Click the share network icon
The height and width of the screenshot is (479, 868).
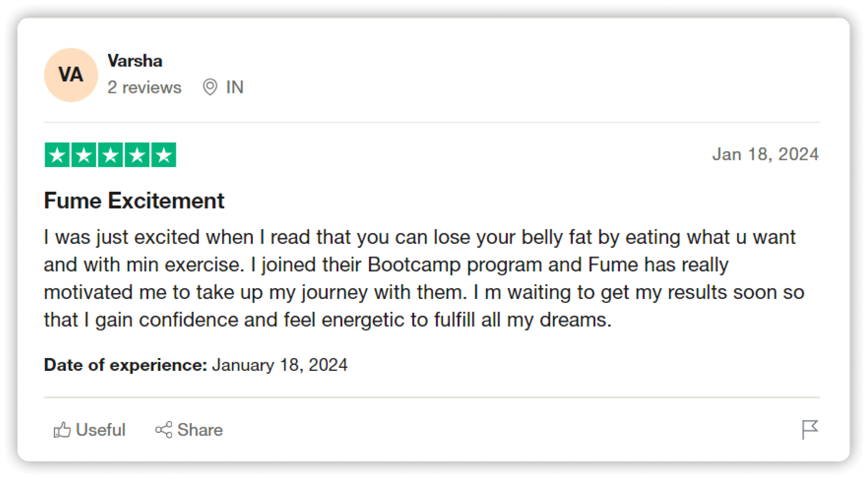[x=164, y=430]
